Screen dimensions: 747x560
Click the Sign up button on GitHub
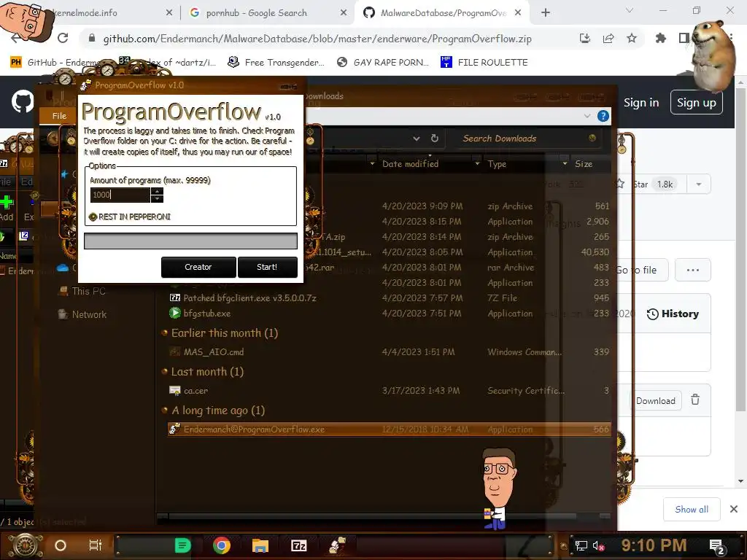pos(697,102)
